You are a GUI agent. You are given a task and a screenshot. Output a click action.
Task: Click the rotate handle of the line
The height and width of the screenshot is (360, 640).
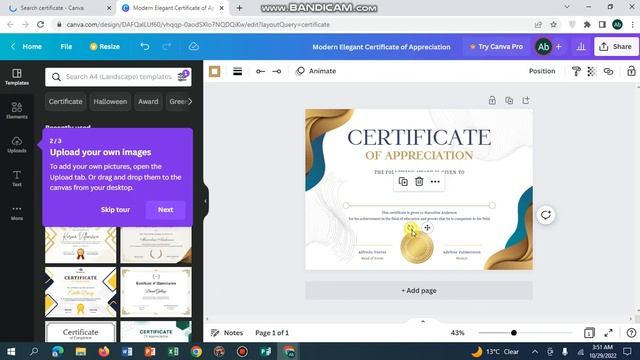[410, 227]
